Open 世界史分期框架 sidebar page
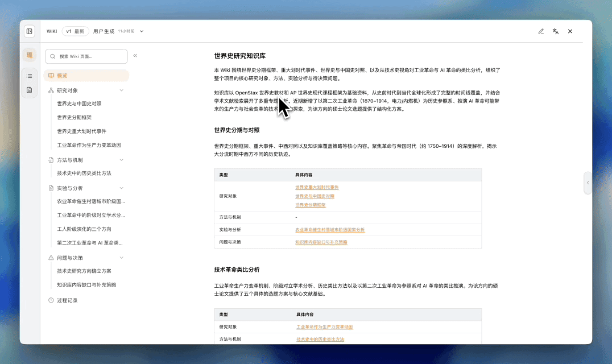Screen dimensions: 612x364 tap(74, 117)
